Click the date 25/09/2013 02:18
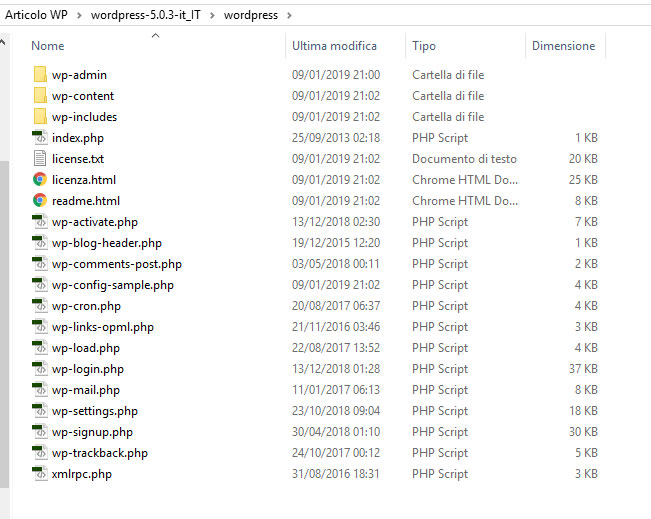This screenshot has height=519, width=651. pos(336,138)
